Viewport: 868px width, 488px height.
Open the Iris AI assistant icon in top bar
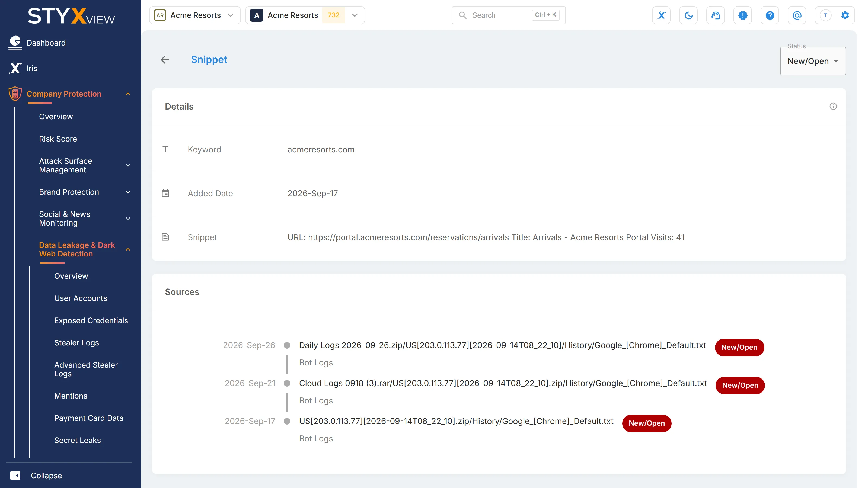point(661,15)
